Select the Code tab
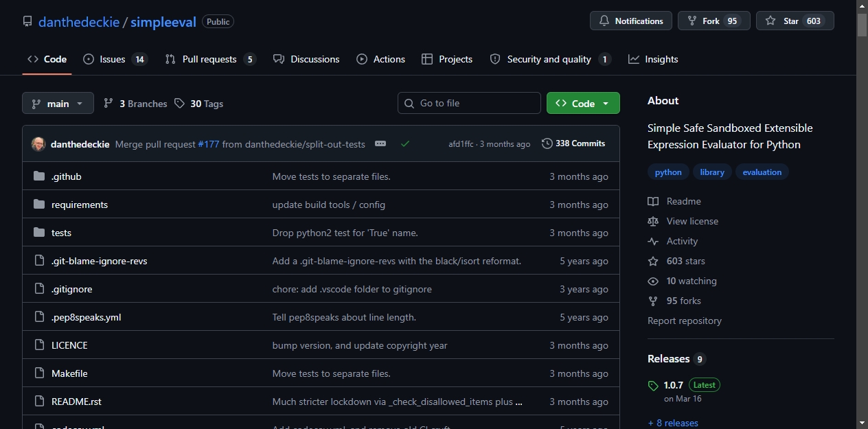This screenshot has height=429, width=868. click(x=47, y=59)
